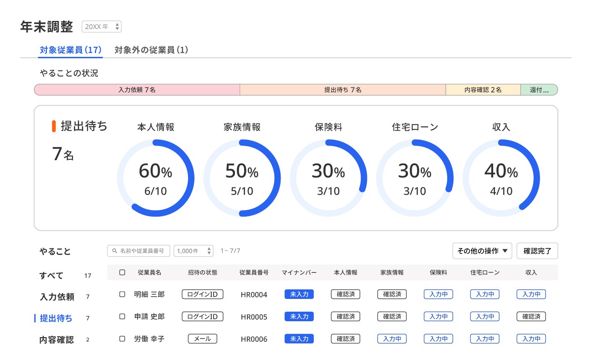
Task: Select すべて in the やること list
Action: point(51,276)
